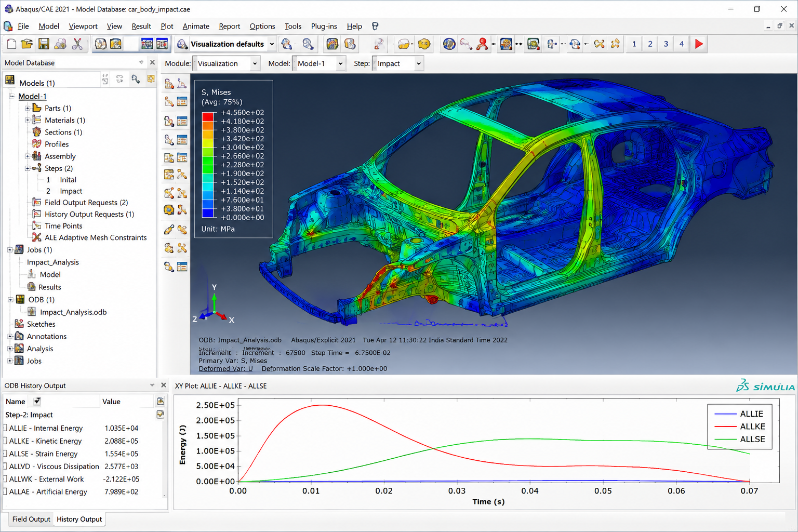The width and height of the screenshot is (798, 532).
Task: Click the chart icon on Step-2: Impact row
Action: [161, 414]
